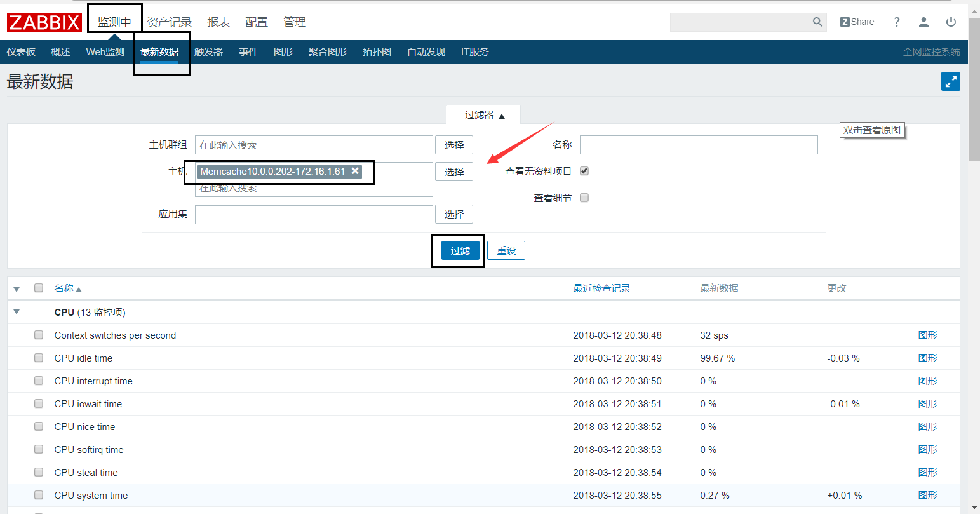
Task: Click the search magnifier icon
Action: point(817,22)
